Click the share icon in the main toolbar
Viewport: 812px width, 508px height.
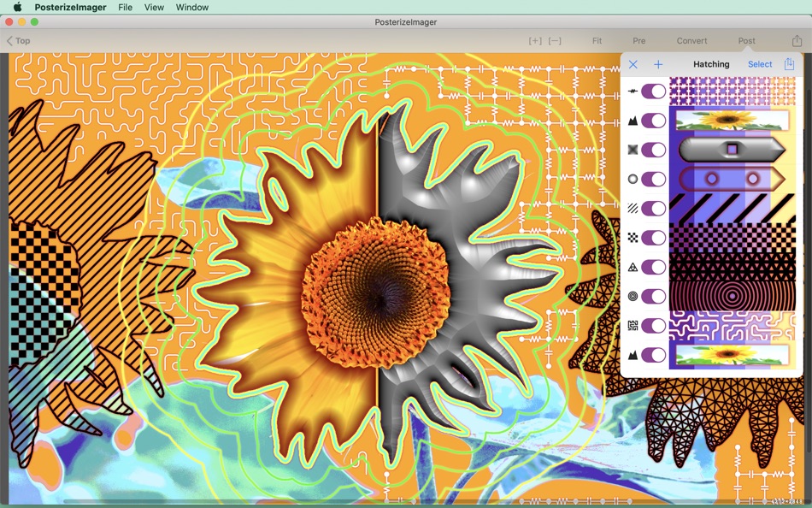click(797, 40)
